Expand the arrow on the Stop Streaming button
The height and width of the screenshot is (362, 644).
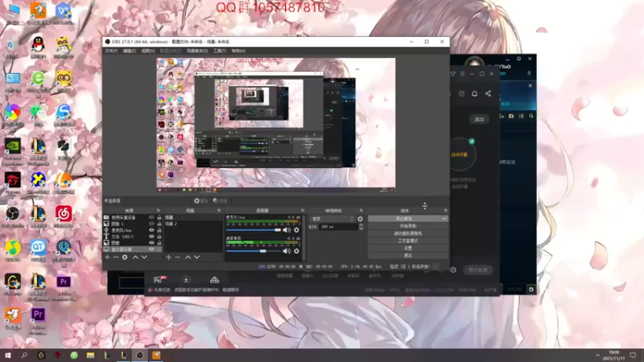tap(444, 219)
